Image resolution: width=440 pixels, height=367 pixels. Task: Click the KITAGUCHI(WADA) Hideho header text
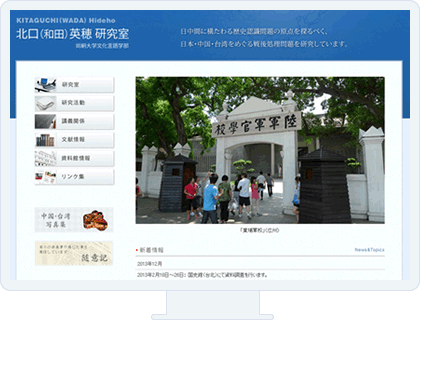[66, 20]
